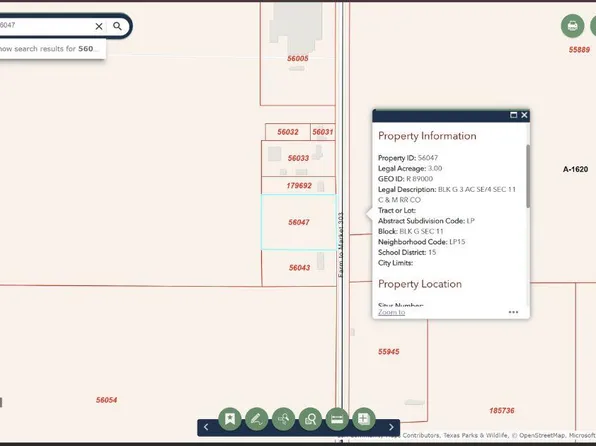Select parcel 56032 on the map
Screen dimensions: 596x446
point(288,132)
